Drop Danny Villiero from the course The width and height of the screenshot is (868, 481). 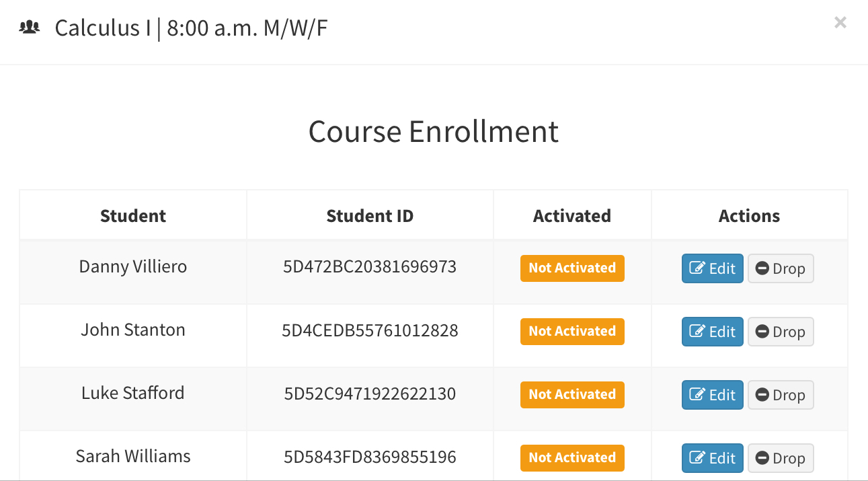781,268
